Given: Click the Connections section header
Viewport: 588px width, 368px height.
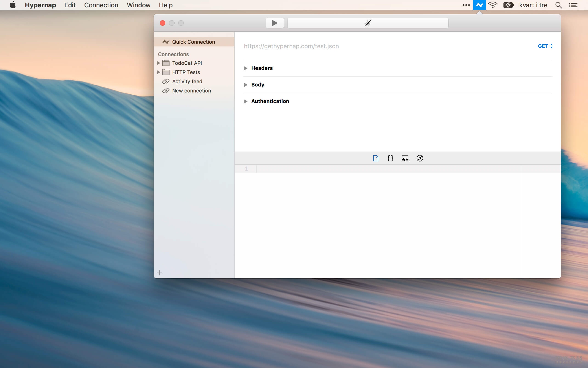Looking at the screenshot, I should point(173,54).
